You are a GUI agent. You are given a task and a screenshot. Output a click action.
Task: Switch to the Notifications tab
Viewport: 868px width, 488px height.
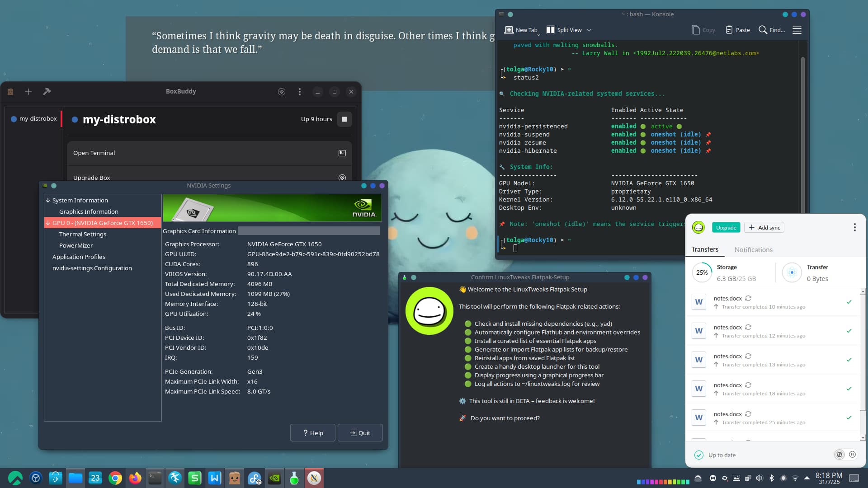point(753,249)
